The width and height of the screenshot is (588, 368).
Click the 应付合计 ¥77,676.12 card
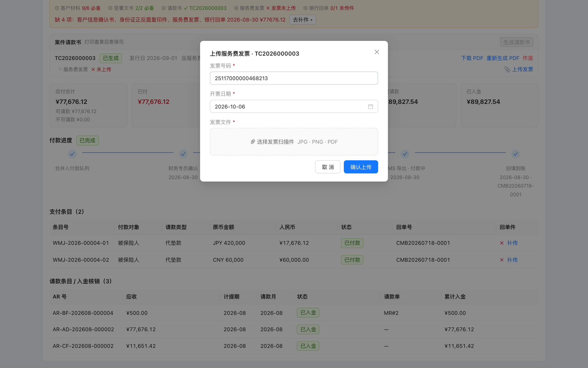(x=88, y=105)
